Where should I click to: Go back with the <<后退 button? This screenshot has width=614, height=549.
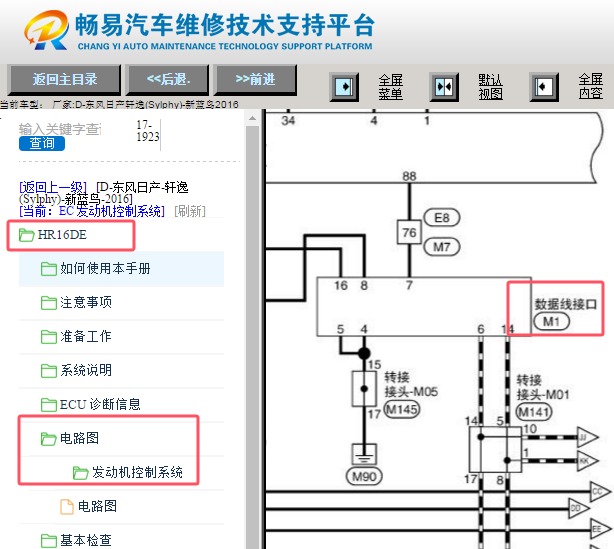point(168,79)
